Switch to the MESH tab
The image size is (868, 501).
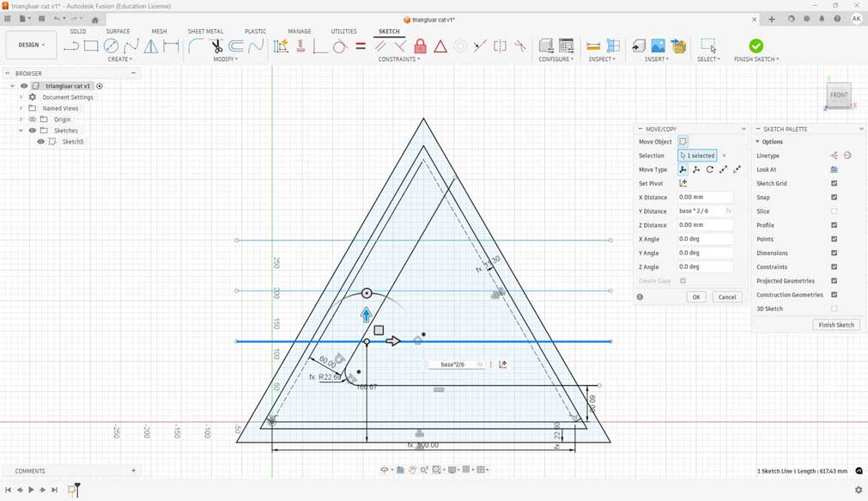coord(159,32)
